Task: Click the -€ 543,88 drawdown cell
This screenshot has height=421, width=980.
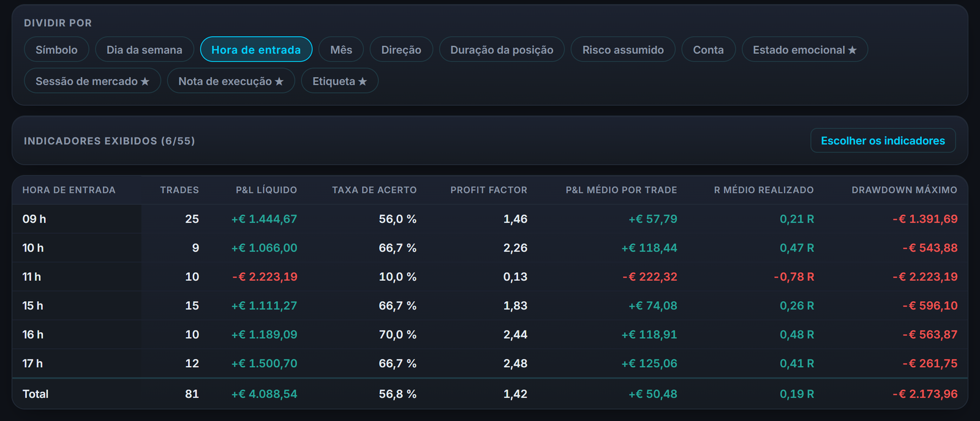Action: [x=930, y=248]
